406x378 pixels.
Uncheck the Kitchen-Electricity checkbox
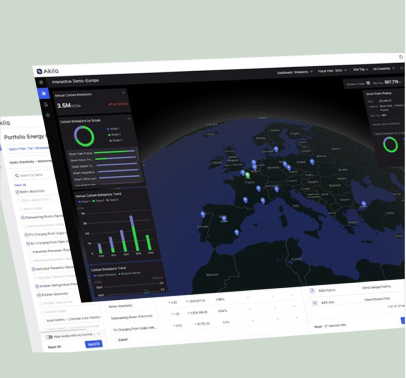coord(39,295)
